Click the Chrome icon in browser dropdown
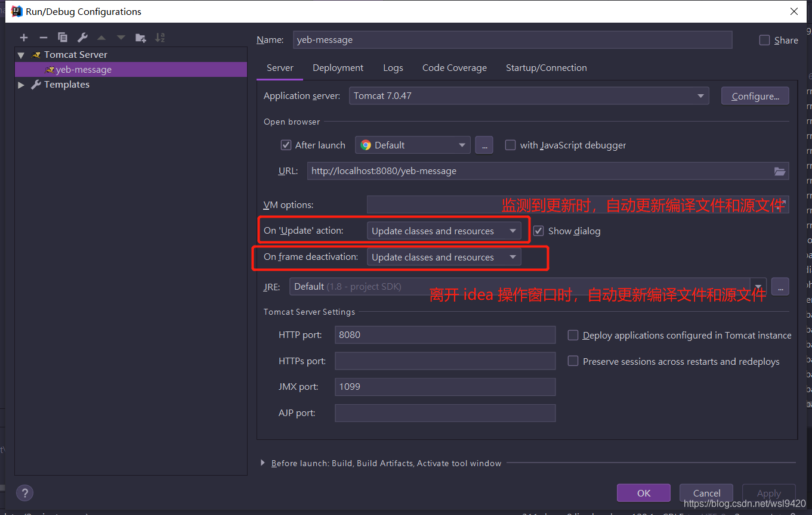This screenshot has height=515, width=812. [x=366, y=145]
